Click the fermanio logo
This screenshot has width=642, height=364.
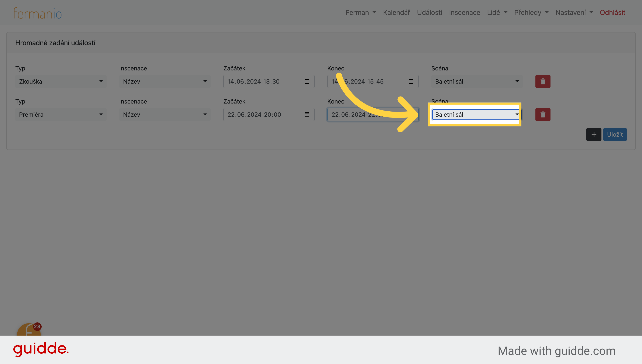(38, 13)
